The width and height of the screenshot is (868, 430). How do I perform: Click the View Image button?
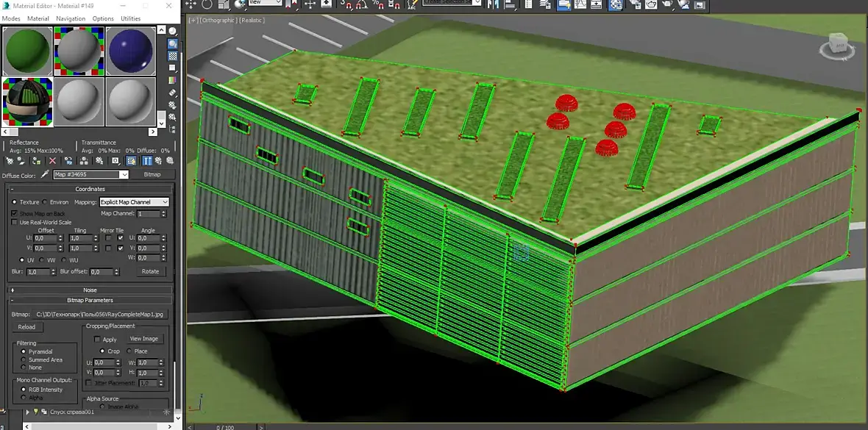[143, 339]
